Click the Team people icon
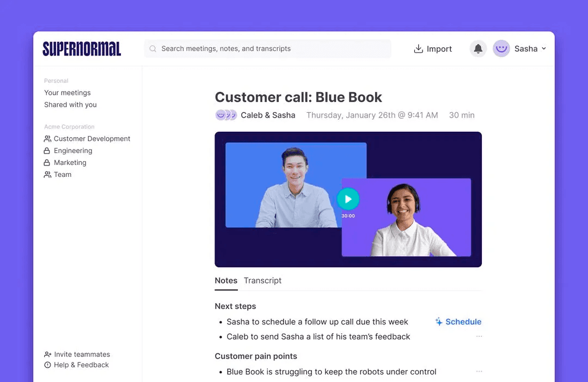Viewport: 588px width, 382px height. tap(47, 175)
